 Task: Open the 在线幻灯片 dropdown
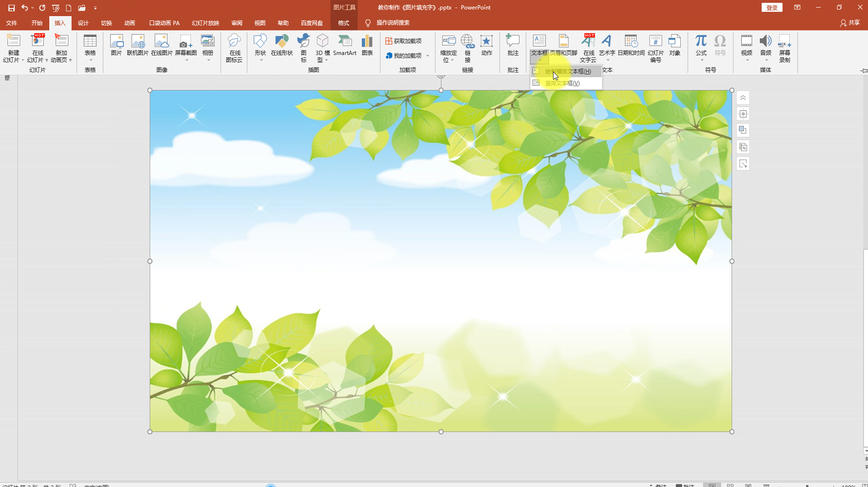click(x=47, y=60)
